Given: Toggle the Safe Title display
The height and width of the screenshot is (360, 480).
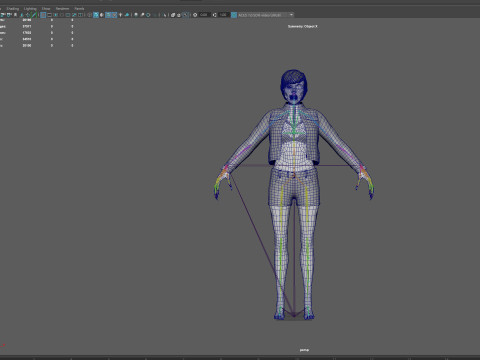Looking at the screenshot, I should [x=80, y=15].
